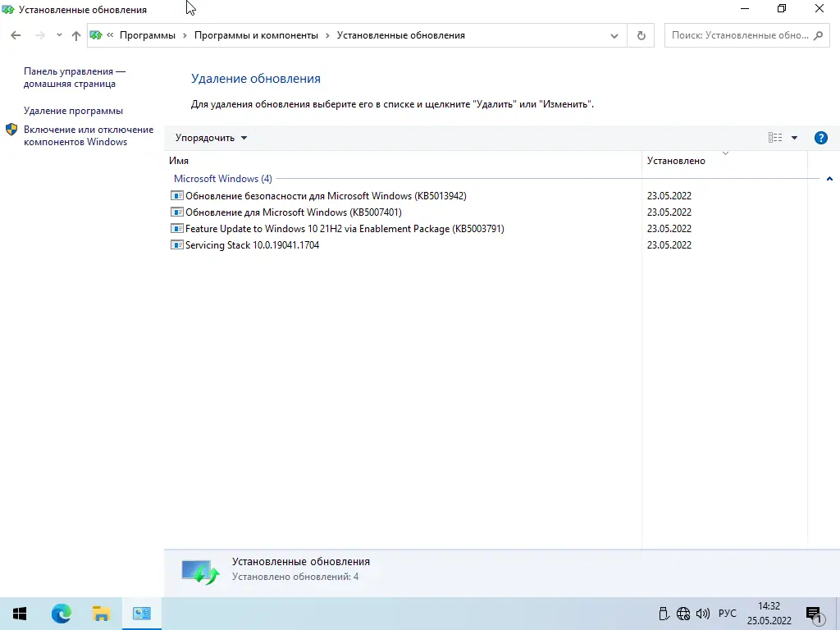Click the icon next to KB5013942 update

coord(177,195)
